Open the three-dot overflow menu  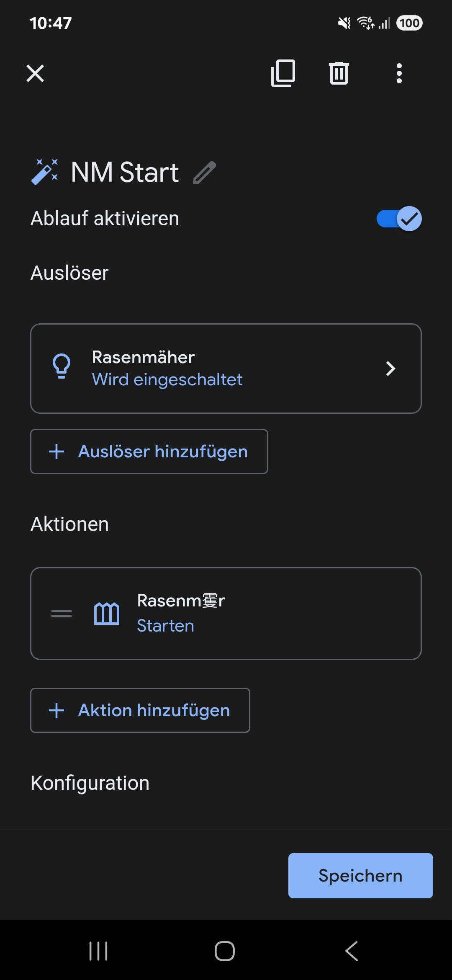[399, 73]
